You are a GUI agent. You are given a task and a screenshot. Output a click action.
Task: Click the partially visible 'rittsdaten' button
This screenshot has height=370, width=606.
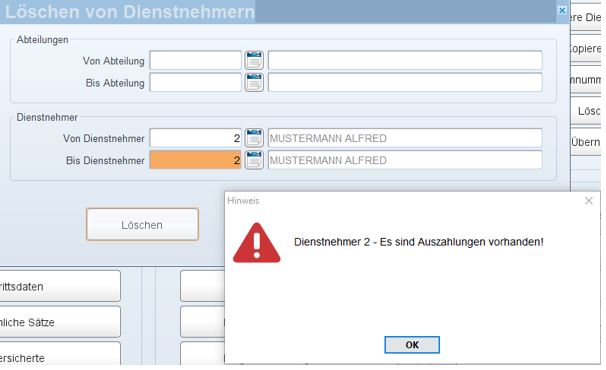60,286
